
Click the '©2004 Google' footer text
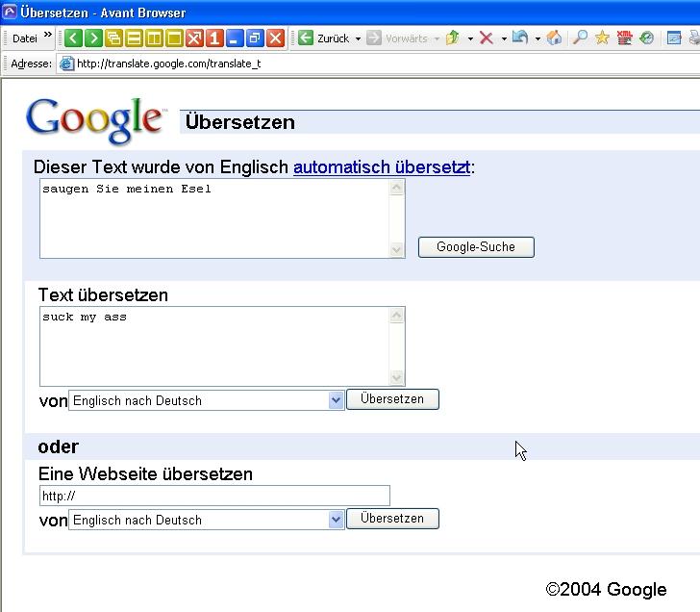[606, 589]
